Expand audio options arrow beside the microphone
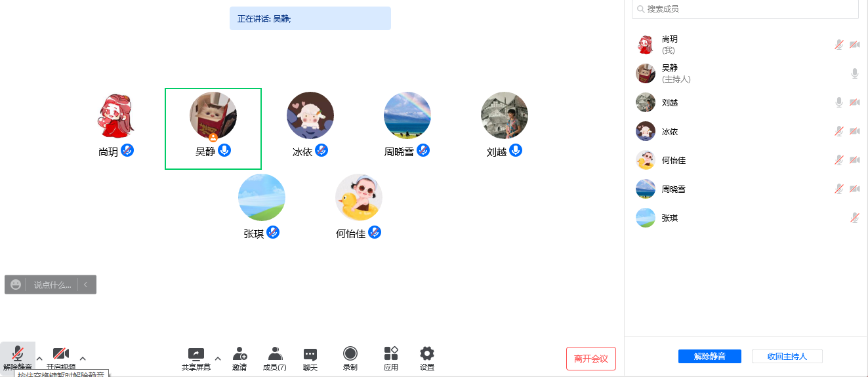868x377 pixels. coord(39,358)
